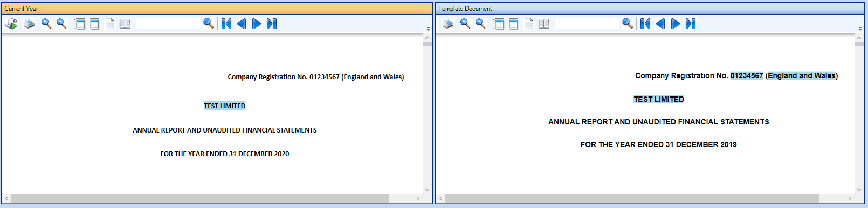Click highlighted 01234567 in Template Document
The image size is (868, 208).
[747, 75]
